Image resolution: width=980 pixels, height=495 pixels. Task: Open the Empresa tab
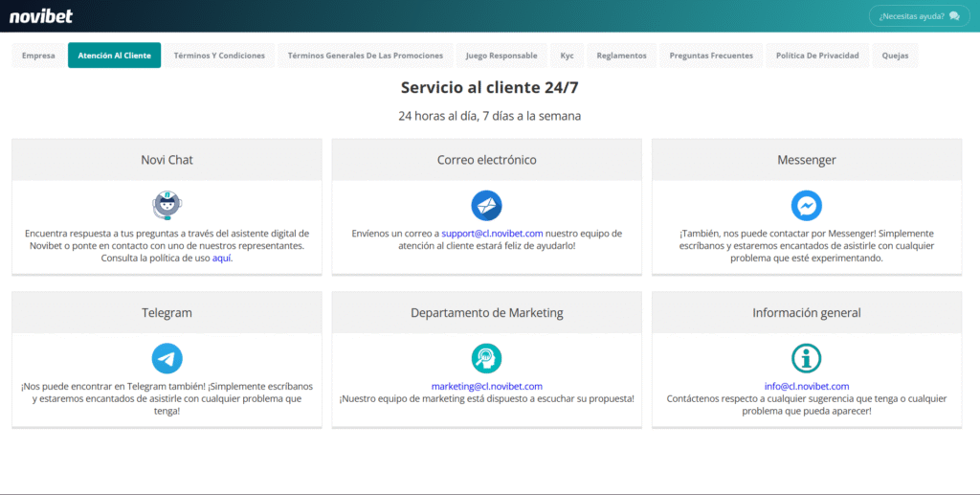tap(38, 56)
